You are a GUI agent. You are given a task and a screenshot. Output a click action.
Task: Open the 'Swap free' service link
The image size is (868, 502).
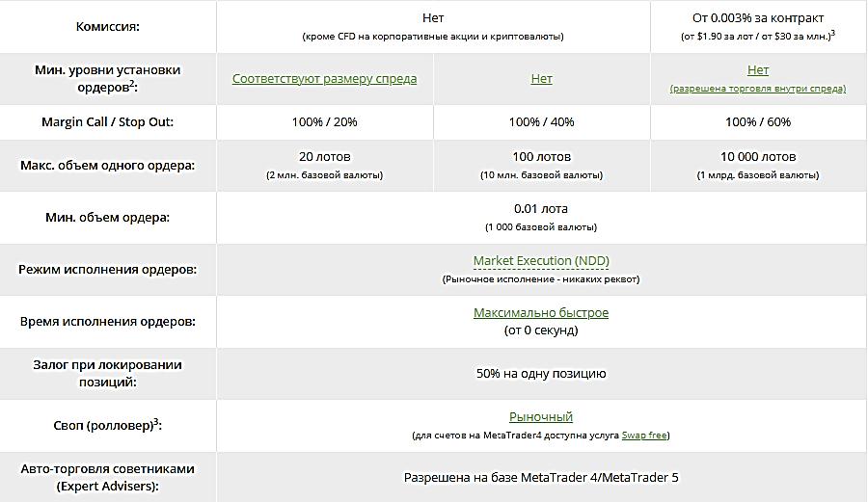click(644, 436)
